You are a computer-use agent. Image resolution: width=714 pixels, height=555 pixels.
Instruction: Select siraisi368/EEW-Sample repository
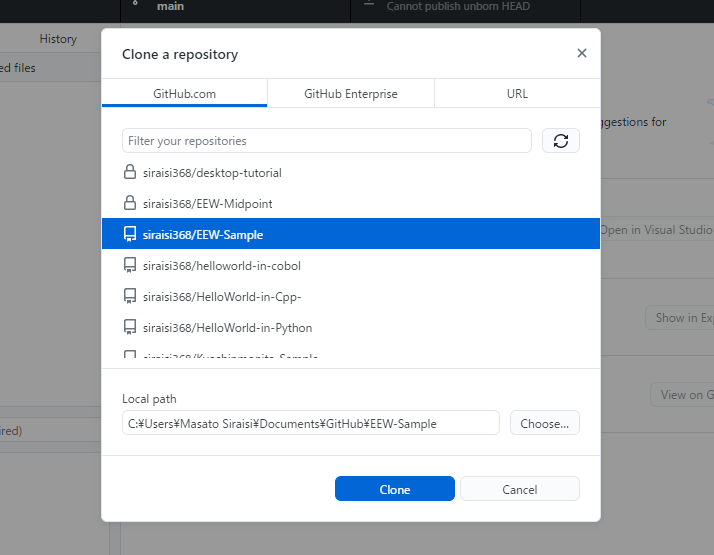click(x=351, y=234)
